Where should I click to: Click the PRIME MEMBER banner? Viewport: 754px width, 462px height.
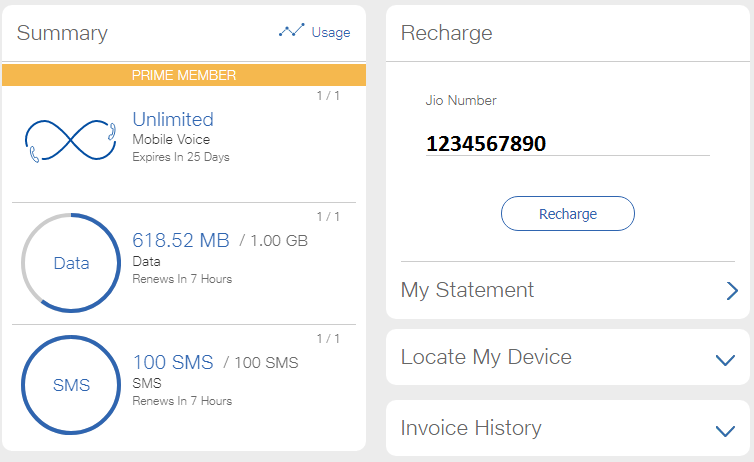[x=184, y=75]
